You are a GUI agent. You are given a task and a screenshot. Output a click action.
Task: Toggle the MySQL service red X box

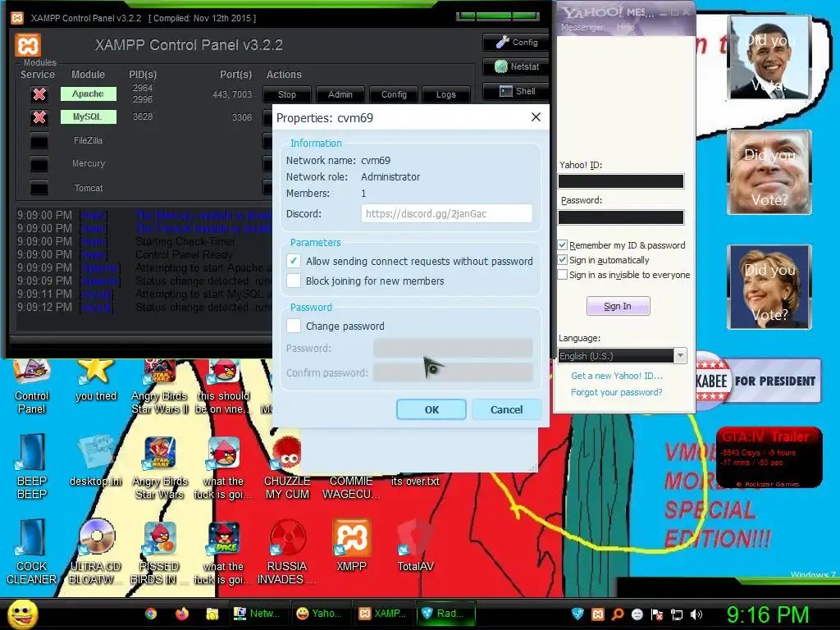coord(39,117)
